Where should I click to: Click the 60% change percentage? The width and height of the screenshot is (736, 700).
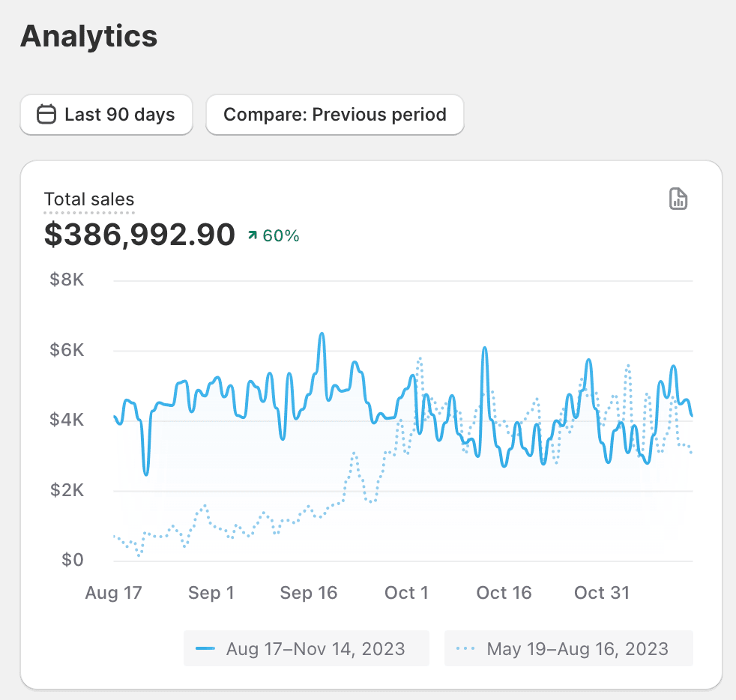pyautogui.click(x=281, y=236)
